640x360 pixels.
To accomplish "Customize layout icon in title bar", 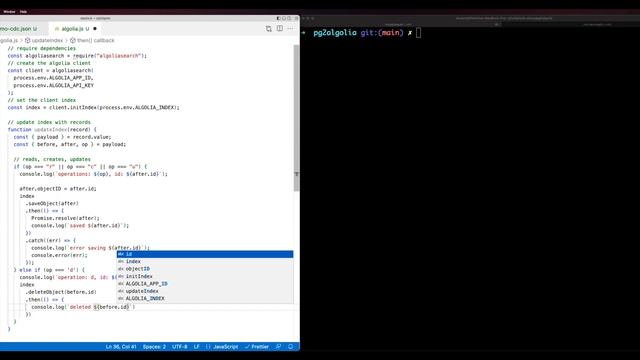I will [296, 18].
